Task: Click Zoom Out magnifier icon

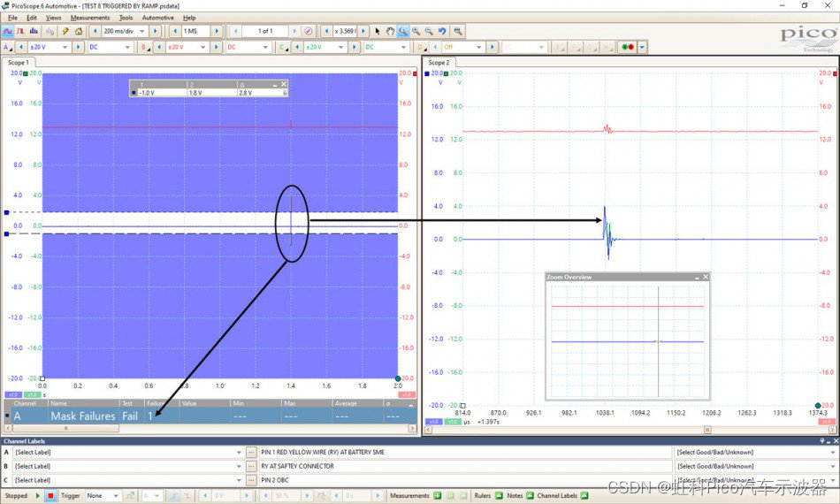Action: (x=429, y=32)
